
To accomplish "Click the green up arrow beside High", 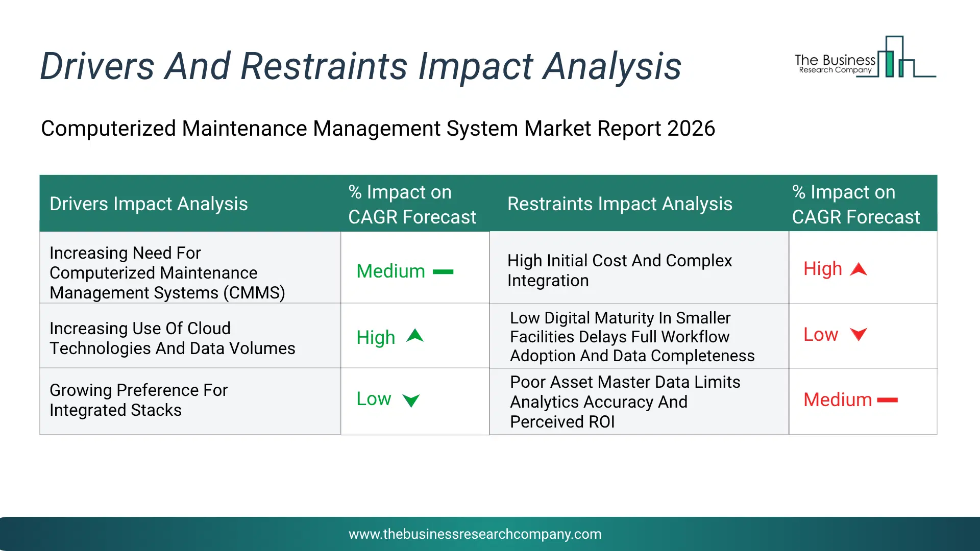I will point(415,336).
